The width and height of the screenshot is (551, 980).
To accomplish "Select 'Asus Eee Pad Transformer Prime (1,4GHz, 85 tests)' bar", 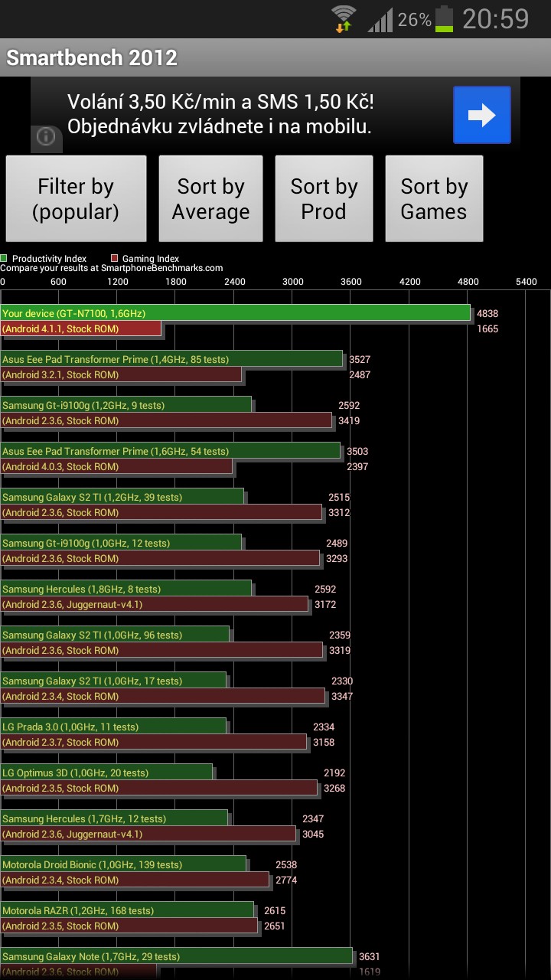I will pyautogui.click(x=171, y=359).
